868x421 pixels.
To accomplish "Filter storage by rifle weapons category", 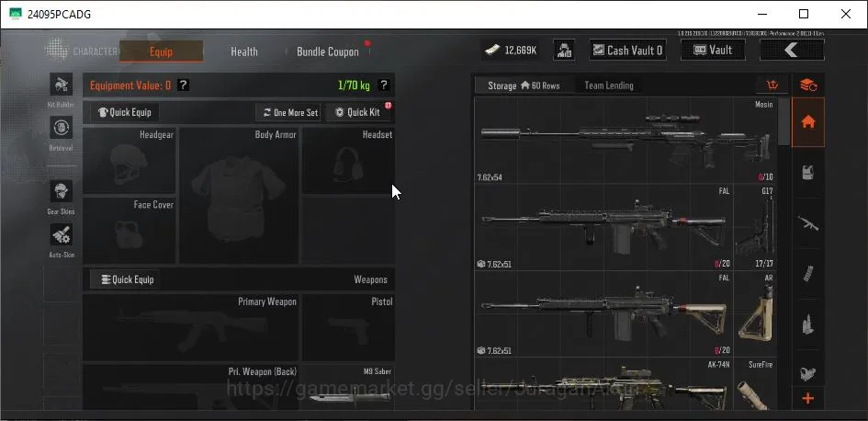I will tap(808, 223).
